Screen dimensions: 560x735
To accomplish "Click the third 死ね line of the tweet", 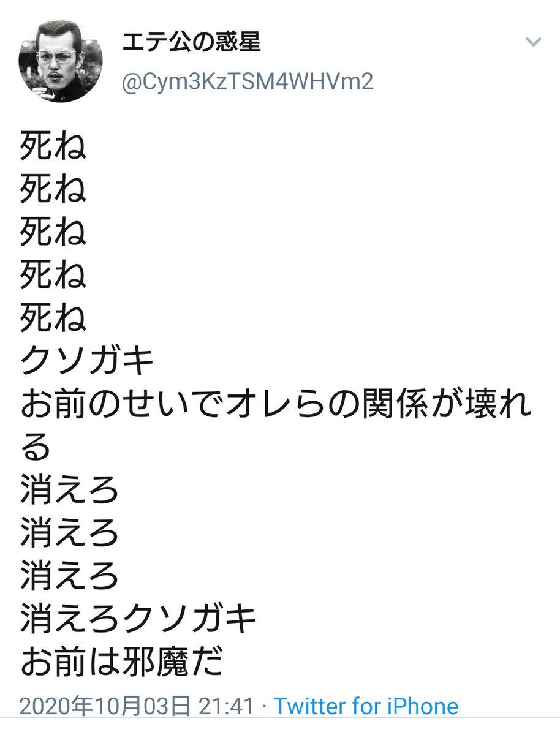I will click(x=53, y=233).
